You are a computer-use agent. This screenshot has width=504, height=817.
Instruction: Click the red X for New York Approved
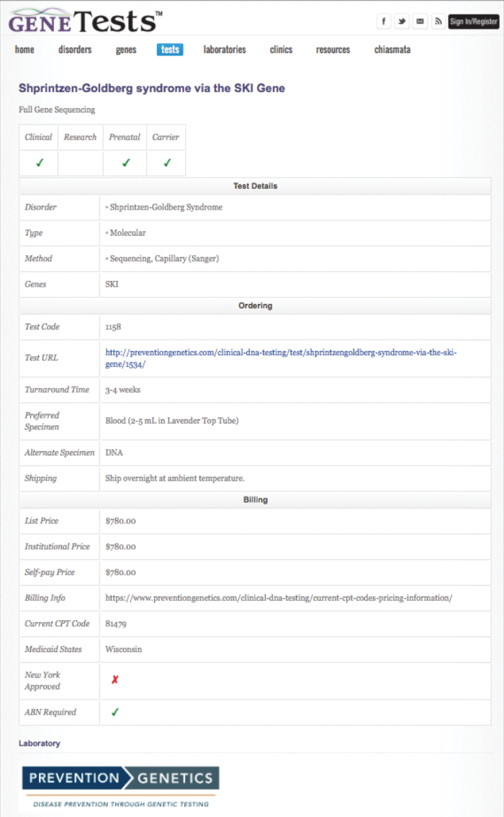click(114, 679)
